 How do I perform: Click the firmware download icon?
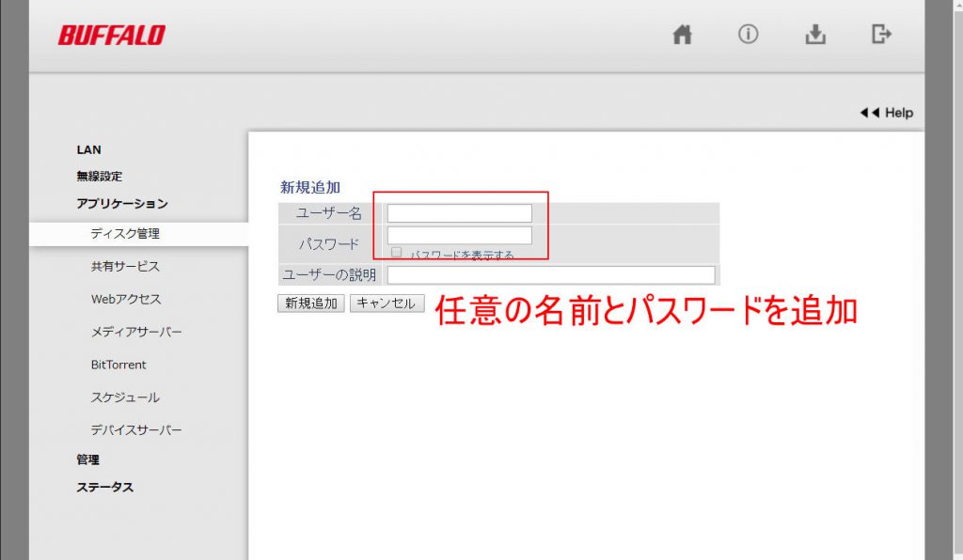[x=815, y=35]
